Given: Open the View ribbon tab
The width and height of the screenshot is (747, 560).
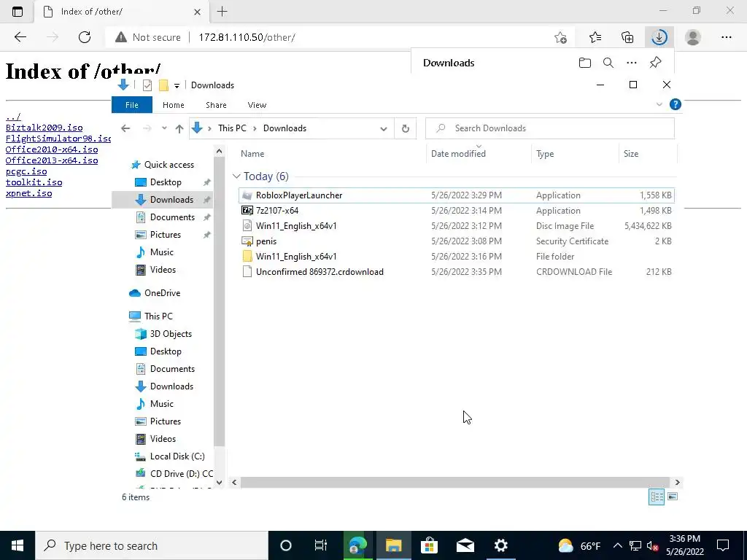Looking at the screenshot, I should click(257, 105).
